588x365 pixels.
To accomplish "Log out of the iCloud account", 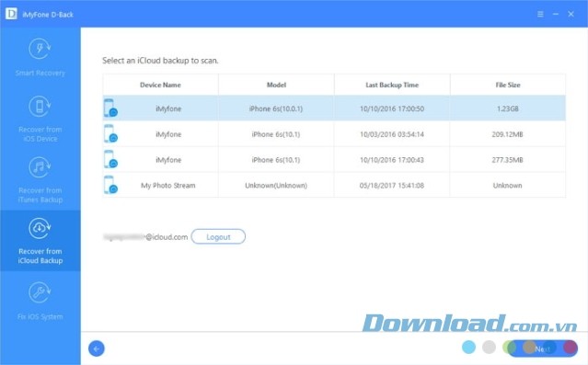I will point(218,237).
